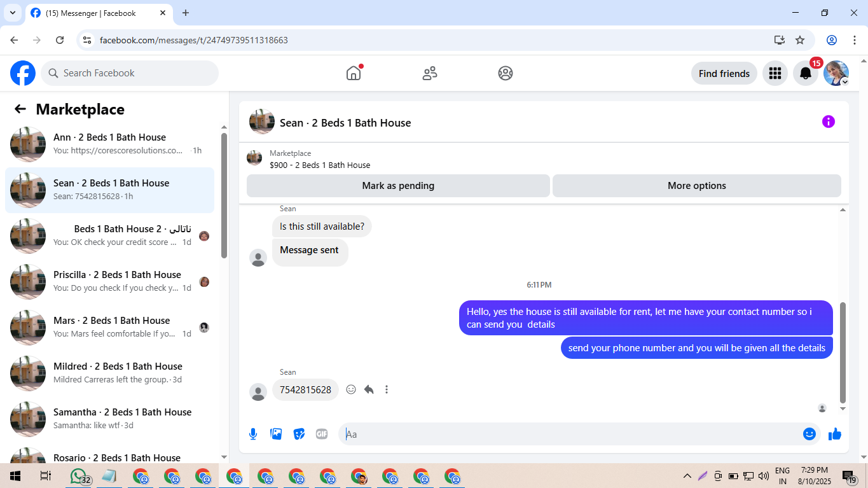Open the Windows Start menu
The width and height of the screenshot is (868, 488).
15,476
